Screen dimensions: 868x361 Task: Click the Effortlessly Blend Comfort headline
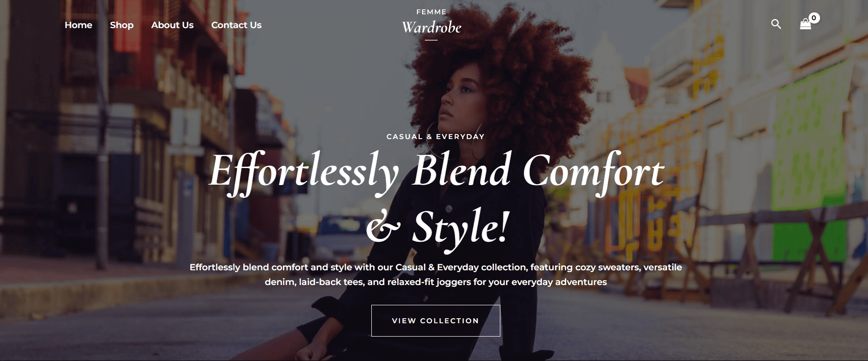pyautogui.click(x=436, y=172)
